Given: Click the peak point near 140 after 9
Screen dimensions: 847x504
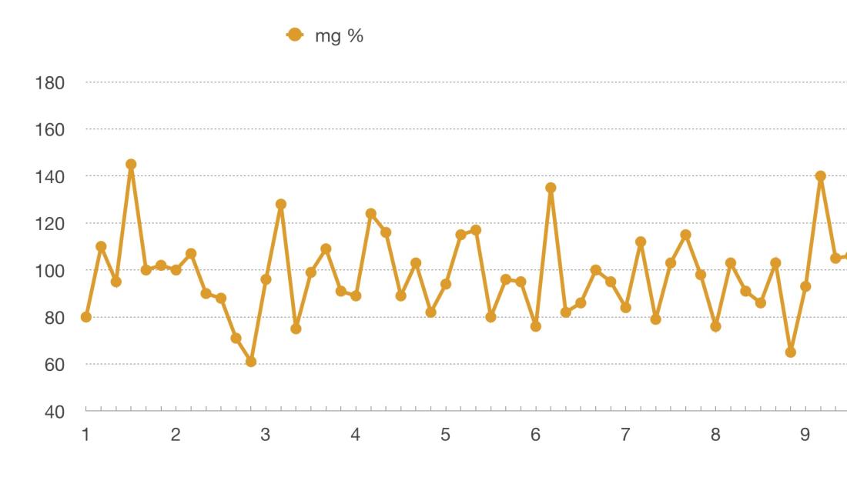Looking at the screenshot, I should 821,175.
